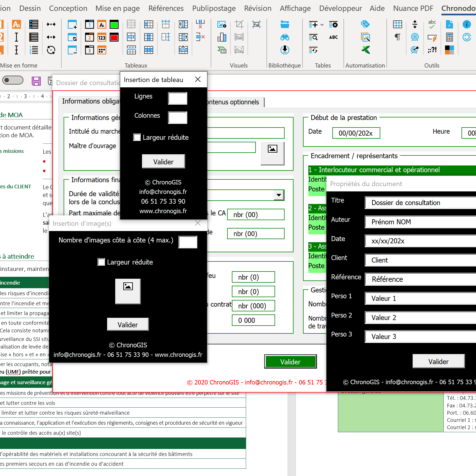Click the orange Aa text style icon
Screen dimensions: 476x476
[x=16, y=25]
